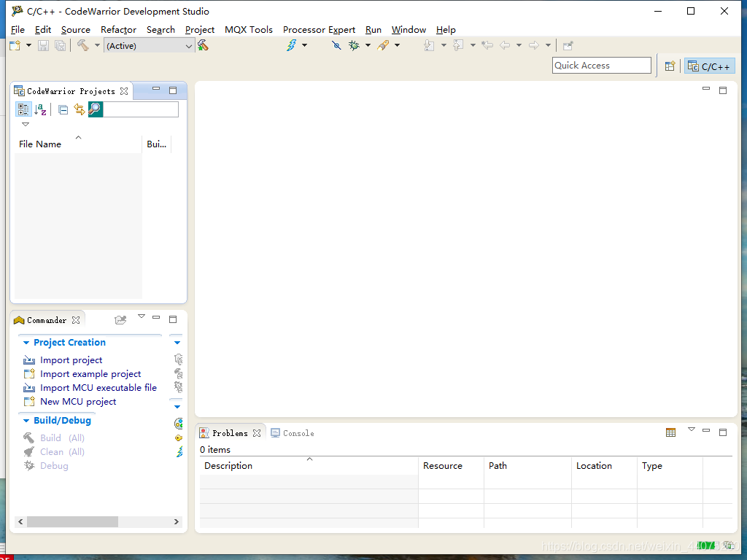Toggle Link with Editor icon

tap(79, 109)
